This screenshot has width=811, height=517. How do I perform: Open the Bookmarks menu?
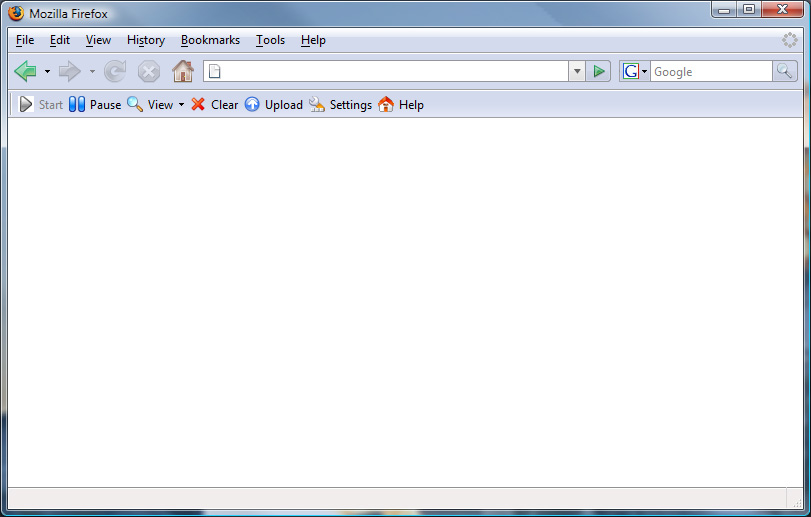pyautogui.click(x=211, y=40)
